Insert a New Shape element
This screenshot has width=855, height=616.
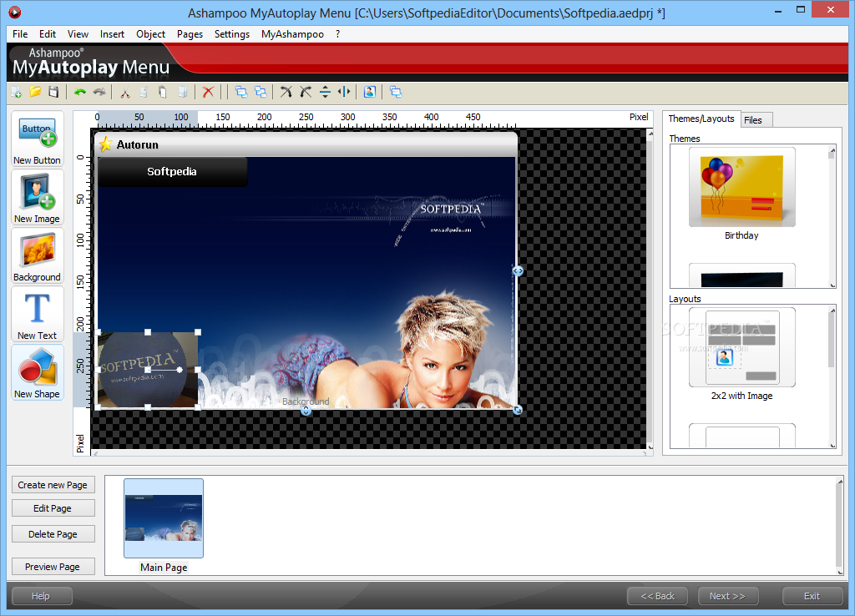(x=37, y=372)
